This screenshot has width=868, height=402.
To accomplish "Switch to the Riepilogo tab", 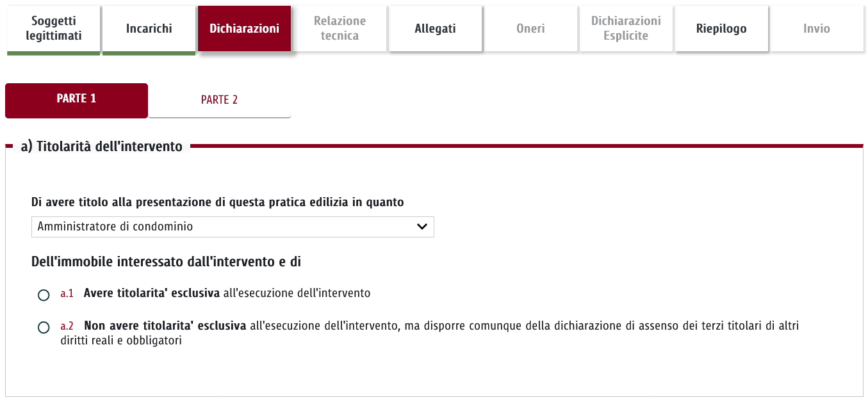I will point(721,29).
